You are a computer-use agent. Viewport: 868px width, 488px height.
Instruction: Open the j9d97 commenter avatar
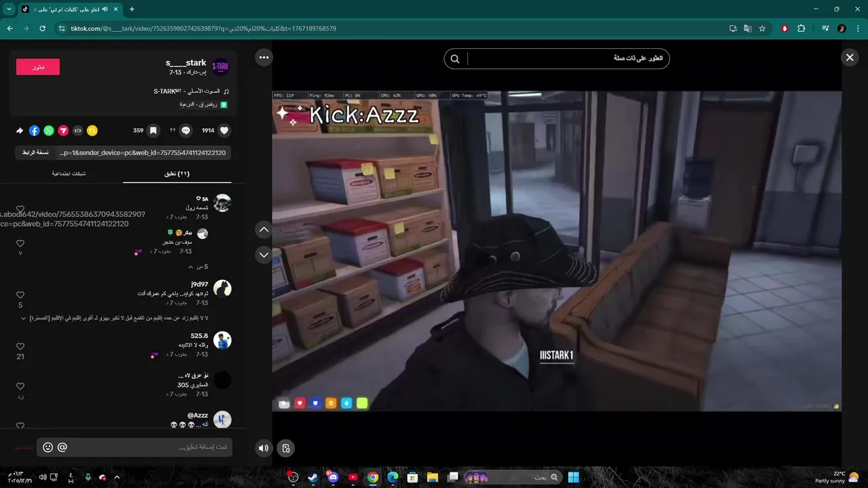tap(222, 288)
